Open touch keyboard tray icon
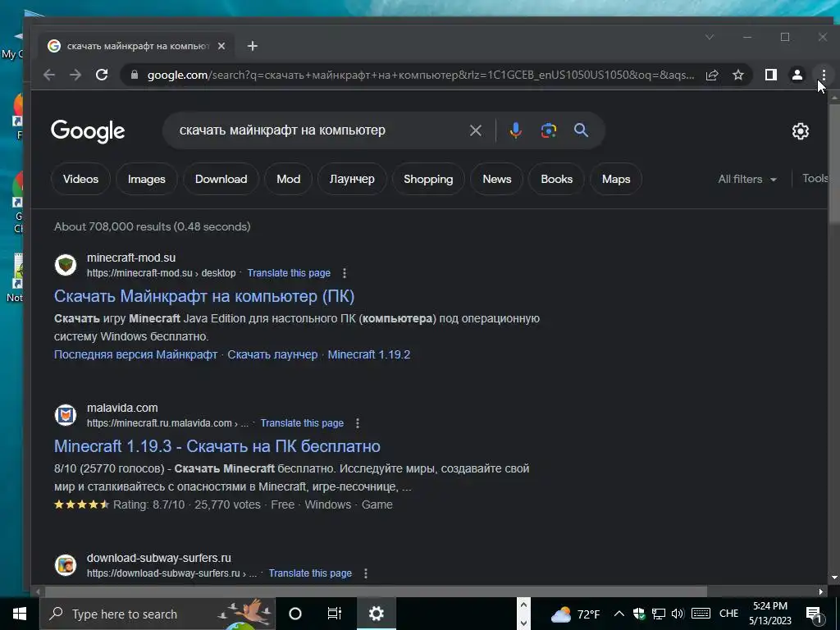 coord(701,614)
